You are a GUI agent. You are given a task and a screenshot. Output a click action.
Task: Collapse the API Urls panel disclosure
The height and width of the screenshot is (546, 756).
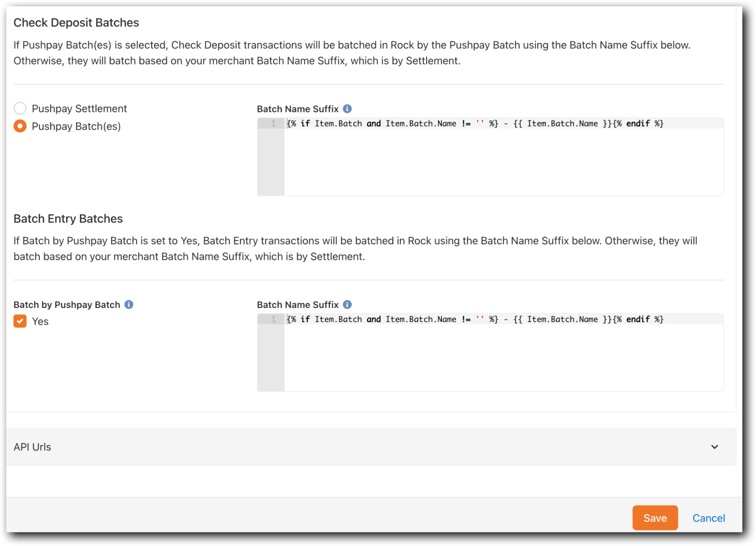714,447
